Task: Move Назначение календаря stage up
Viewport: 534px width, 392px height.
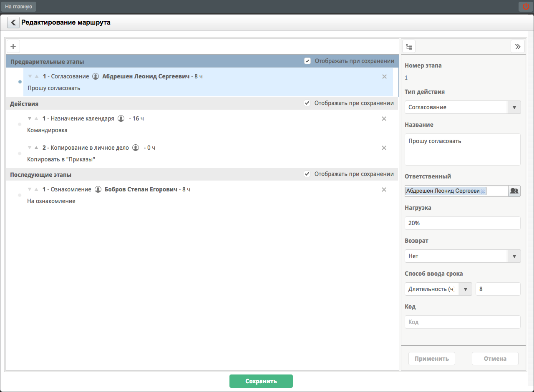Action: coord(37,118)
